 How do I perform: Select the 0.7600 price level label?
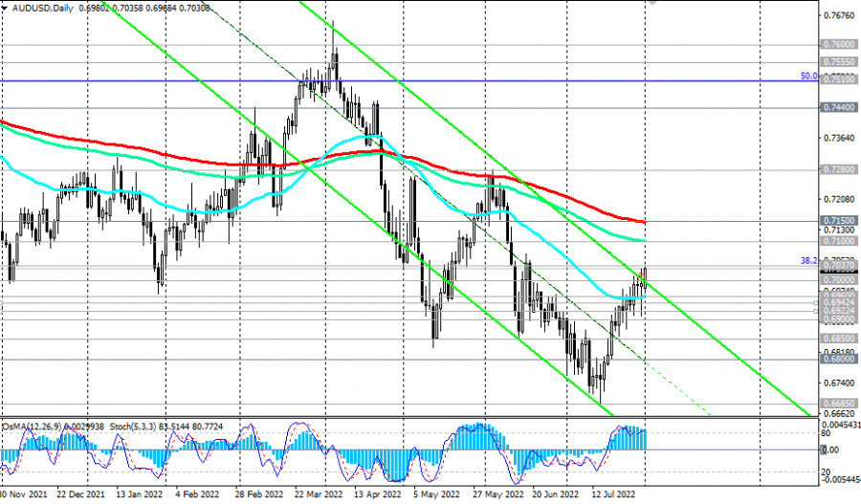point(837,44)
